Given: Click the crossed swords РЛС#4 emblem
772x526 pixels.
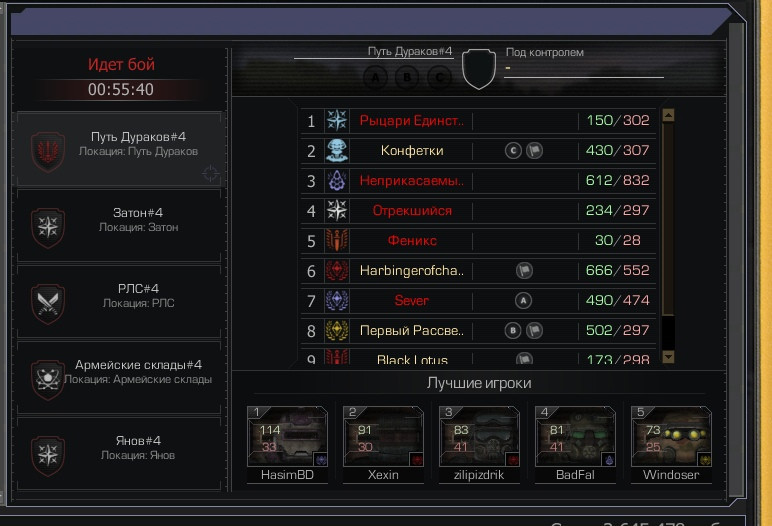Looking at the screenshot, I should click(48, 303).
